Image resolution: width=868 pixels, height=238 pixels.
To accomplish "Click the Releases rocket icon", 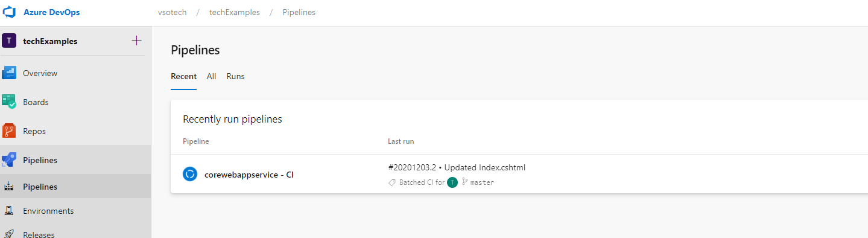I will pyautogui.click(x=9, y=234).
